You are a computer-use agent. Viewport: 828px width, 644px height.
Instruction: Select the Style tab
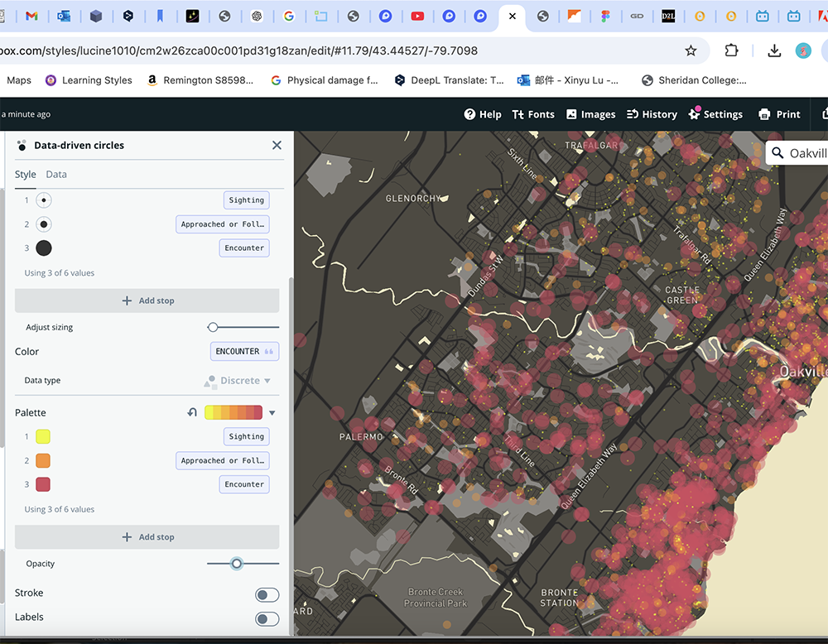26,175
